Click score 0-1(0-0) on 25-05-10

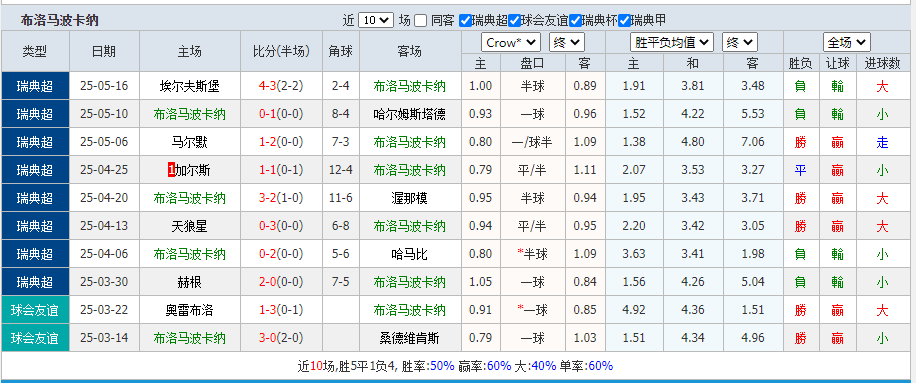(282, 114)
